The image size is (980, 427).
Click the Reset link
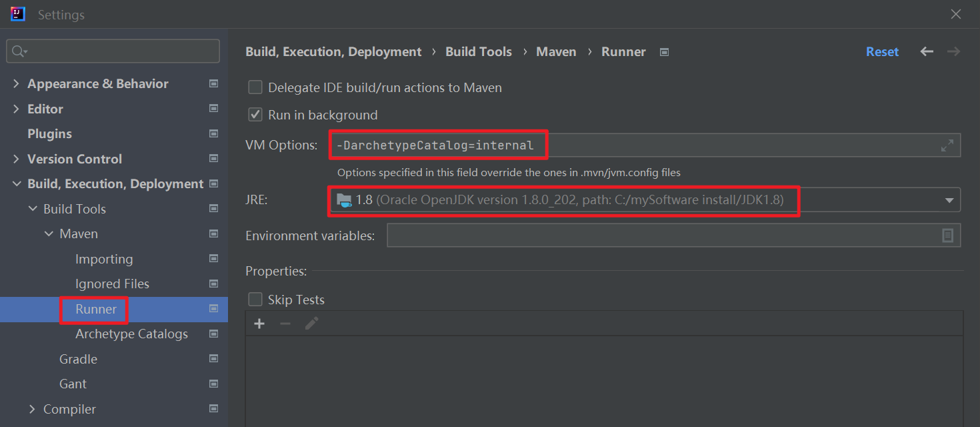click(x=882, y=52)
